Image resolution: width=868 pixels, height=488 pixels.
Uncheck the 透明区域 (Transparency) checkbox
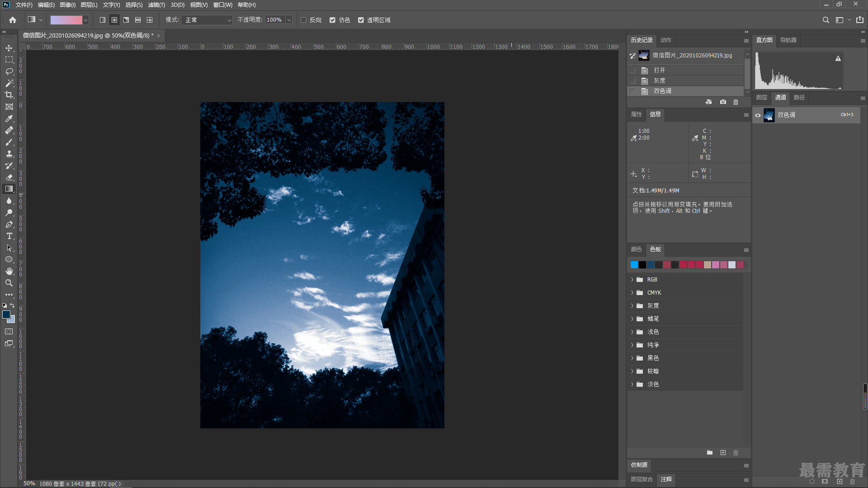point(361,20)
